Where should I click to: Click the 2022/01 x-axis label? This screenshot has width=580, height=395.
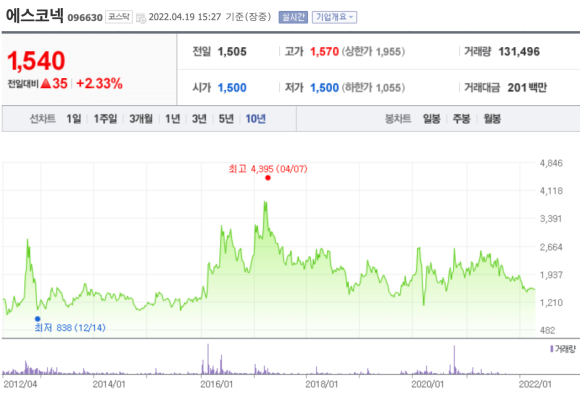coord(535,384)
